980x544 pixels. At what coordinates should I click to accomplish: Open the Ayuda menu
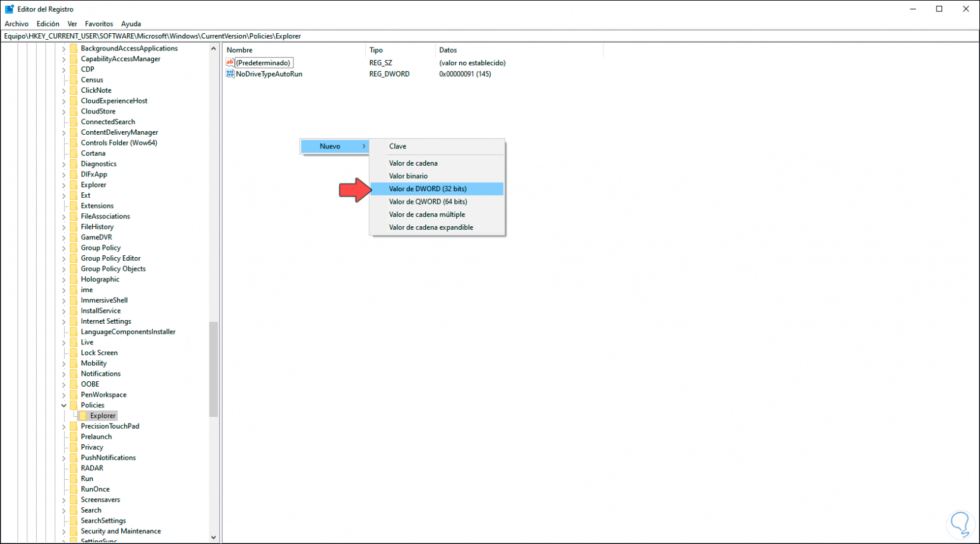[131, 24]
